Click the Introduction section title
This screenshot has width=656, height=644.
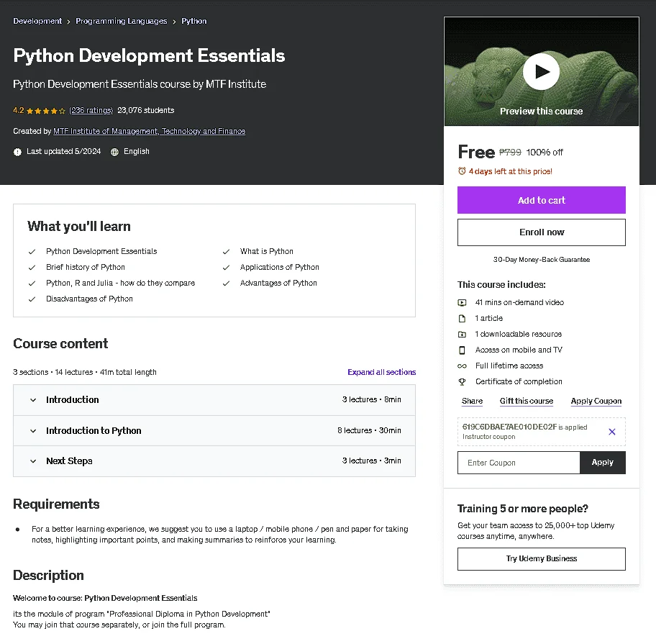click(73, 399)
